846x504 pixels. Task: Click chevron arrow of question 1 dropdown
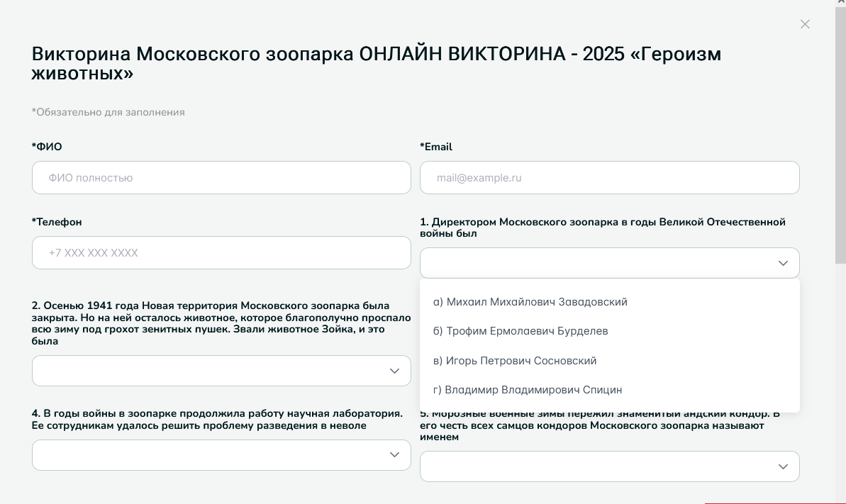[x=783, y=263]
